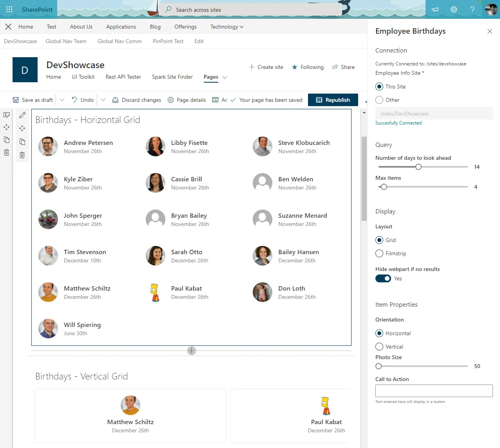Open the Rest API Tester link
This screenshot has width=500, height=448.
tap(123, 77)
